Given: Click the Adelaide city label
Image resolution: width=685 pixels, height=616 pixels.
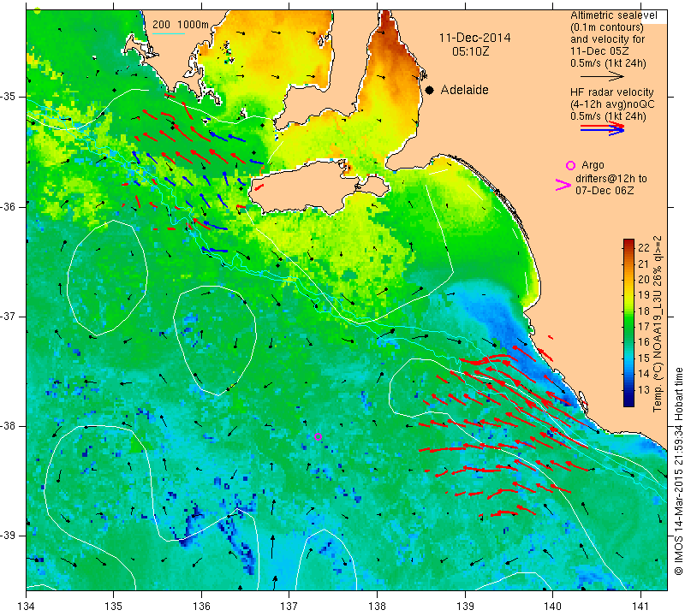Looking at the screenshot, I should [x=464, y=90].
